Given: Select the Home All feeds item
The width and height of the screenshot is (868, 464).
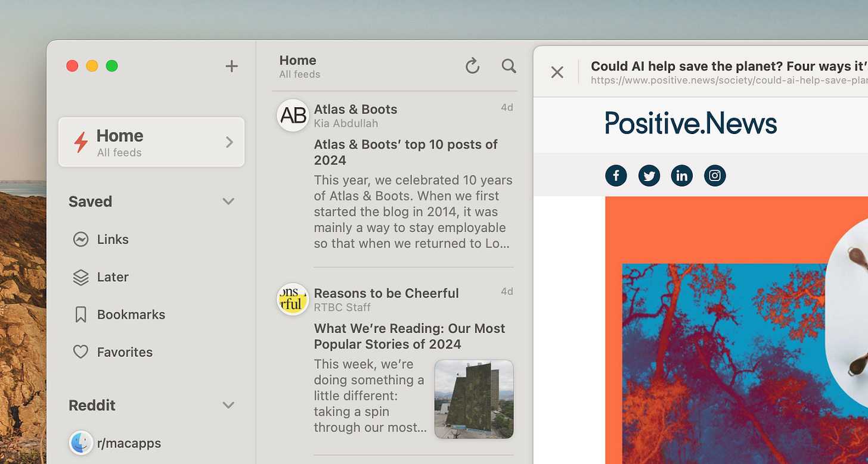Looking at the screenshot, I should [151, 142].
